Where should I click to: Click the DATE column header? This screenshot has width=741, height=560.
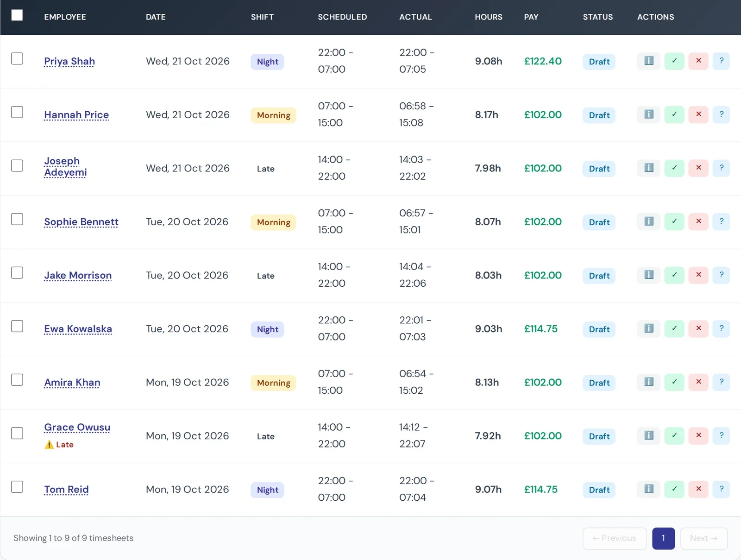[156, 17]
